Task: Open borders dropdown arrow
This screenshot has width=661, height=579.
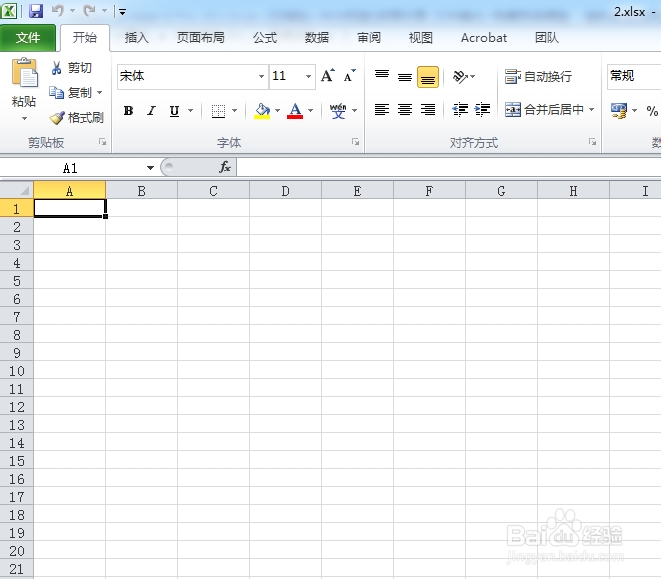Action: click(234, 111)
